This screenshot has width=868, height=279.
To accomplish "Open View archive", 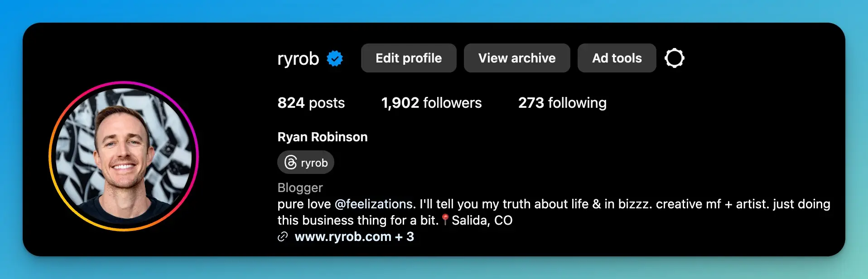I will [517, 58].
